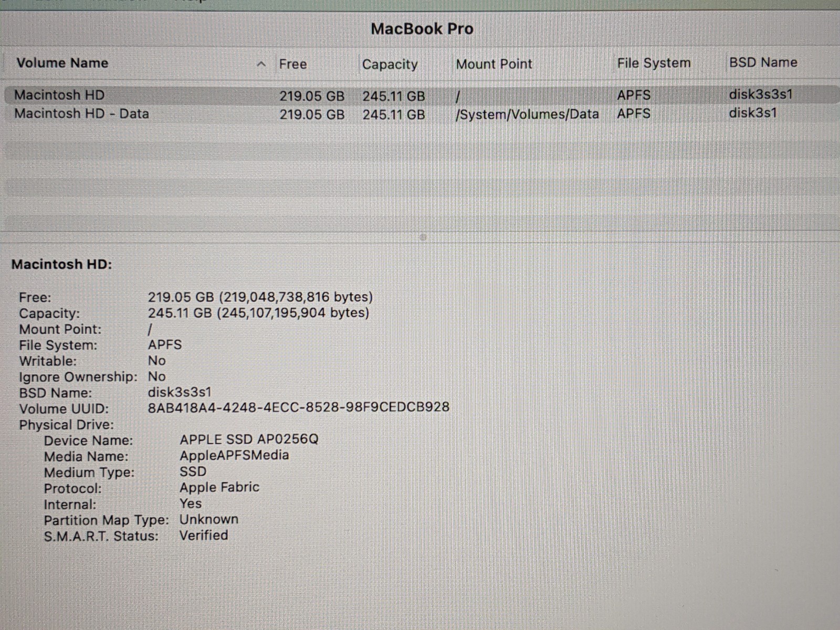840x630 pixels.
Task: Click the BSD Name value in the details pane
Action: [x=180, y=392]
